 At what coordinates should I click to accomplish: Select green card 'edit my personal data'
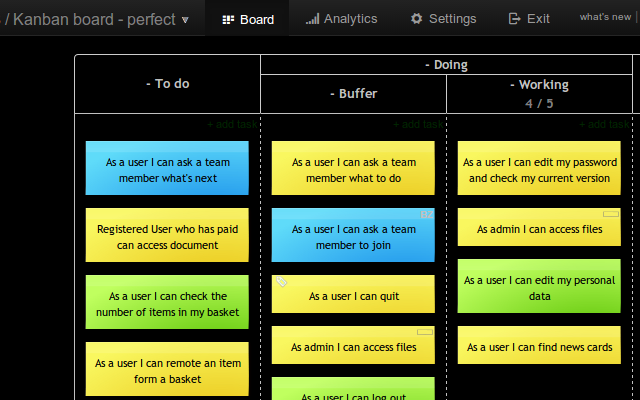tap(539, 286)
